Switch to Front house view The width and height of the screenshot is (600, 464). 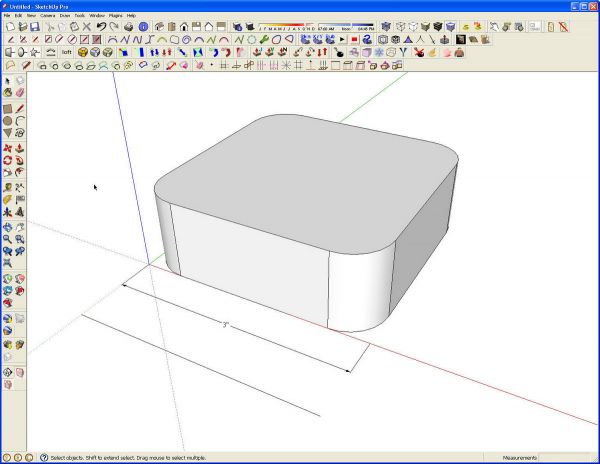184,26
